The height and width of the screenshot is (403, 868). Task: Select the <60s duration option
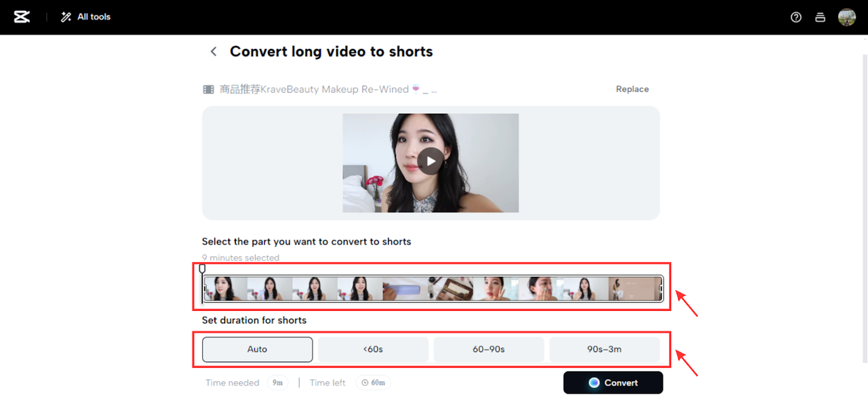coord(373,349)
